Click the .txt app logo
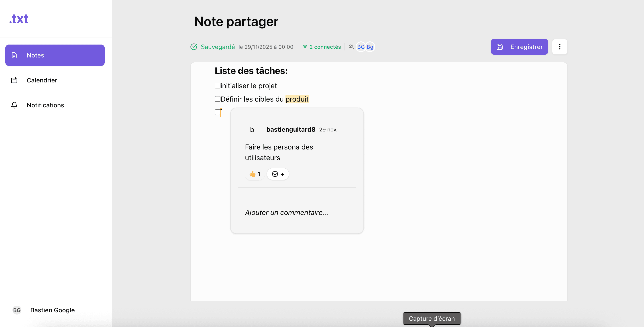Image resolution: width=644 pixels, height=327 pixels. pos(19,19)
